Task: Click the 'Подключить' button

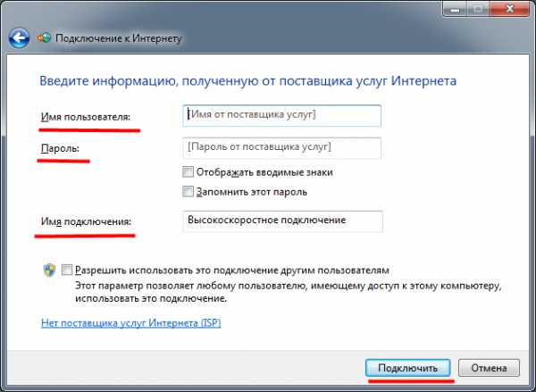Action: 407,368
